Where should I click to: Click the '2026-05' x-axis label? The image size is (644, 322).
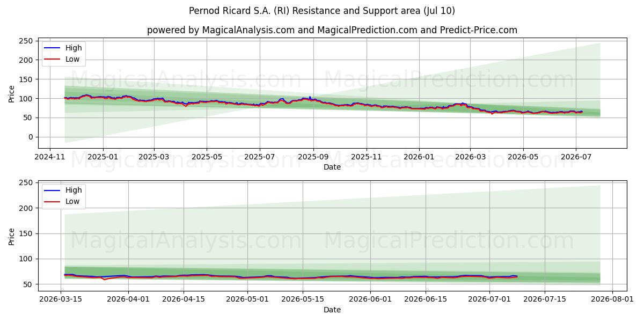point(523,157)
